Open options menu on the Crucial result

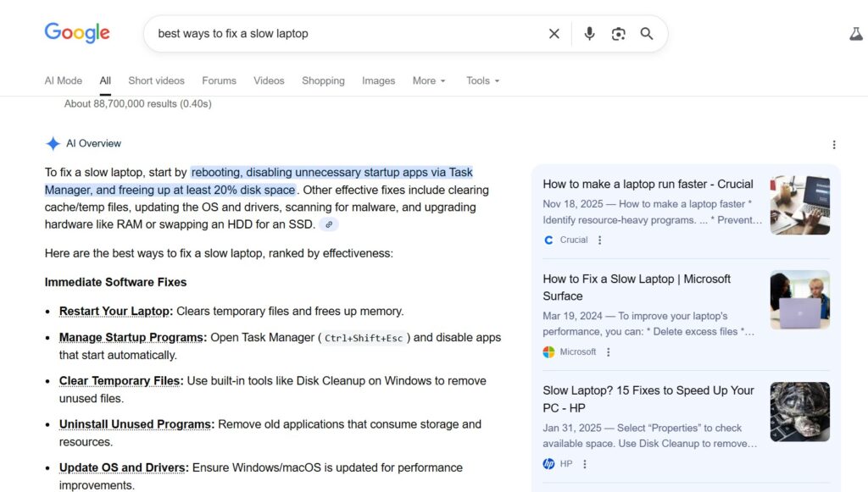click(x=599, y=240)
